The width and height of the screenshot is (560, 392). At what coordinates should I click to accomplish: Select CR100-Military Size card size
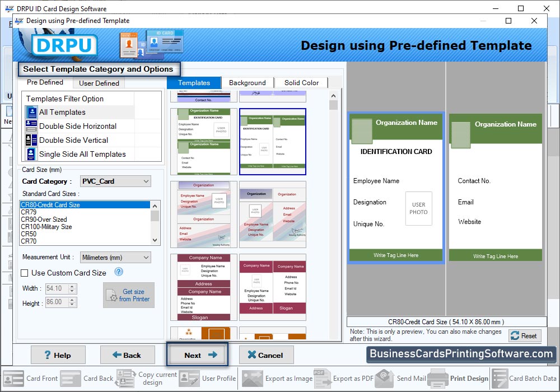coord(85,227)
